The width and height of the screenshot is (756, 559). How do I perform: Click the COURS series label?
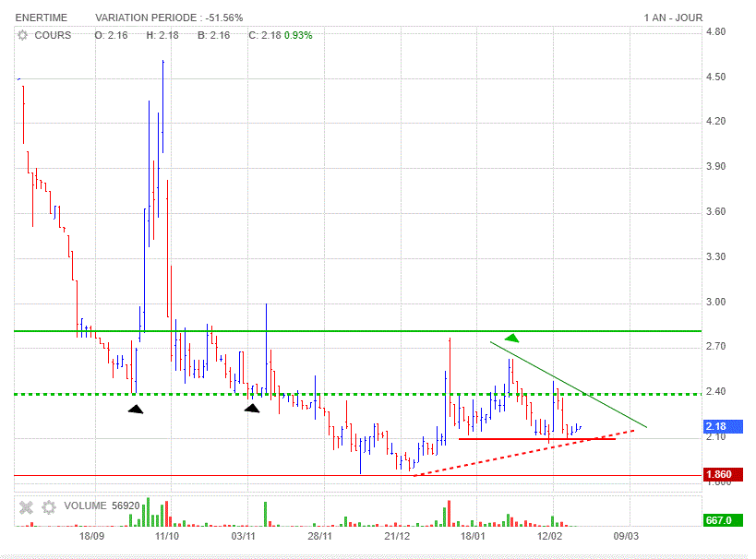(x=53, y=35)
